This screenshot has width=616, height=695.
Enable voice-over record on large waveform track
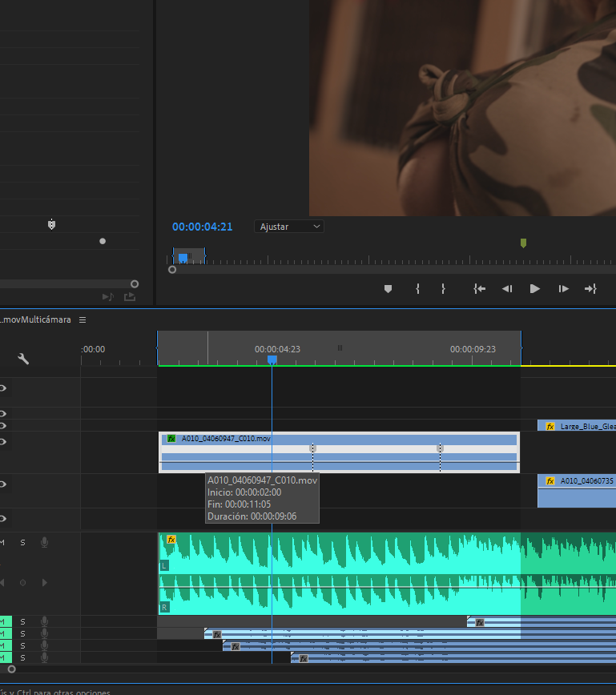tap(44, 543)
